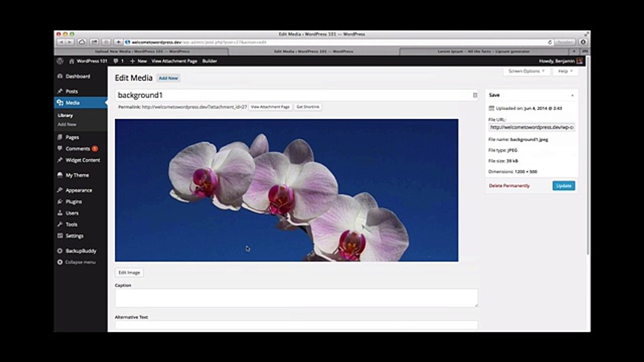644x362 pixels.
Task: Click the Pages icon in the sidebar
Action: 60,137
